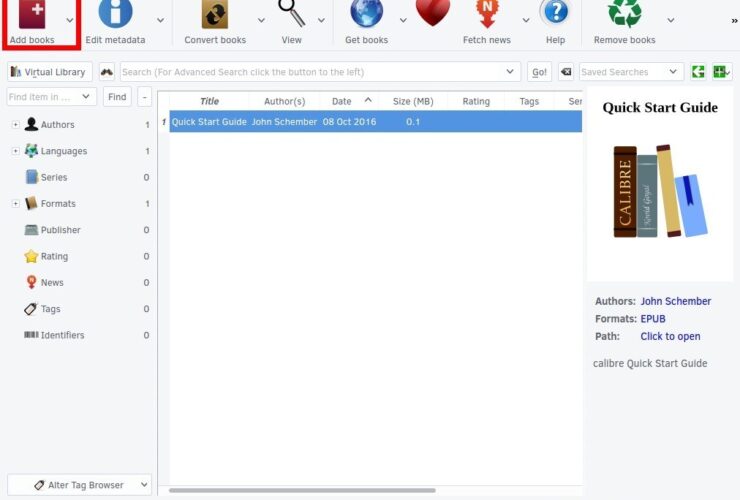Open the Edit metadata dropdown arrow
This screenshot has height=500, width=740.
coord(160,20)
